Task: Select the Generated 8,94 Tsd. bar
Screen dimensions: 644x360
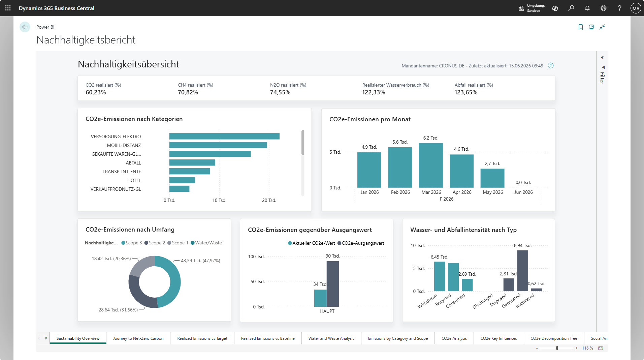Action: (522, 271)
